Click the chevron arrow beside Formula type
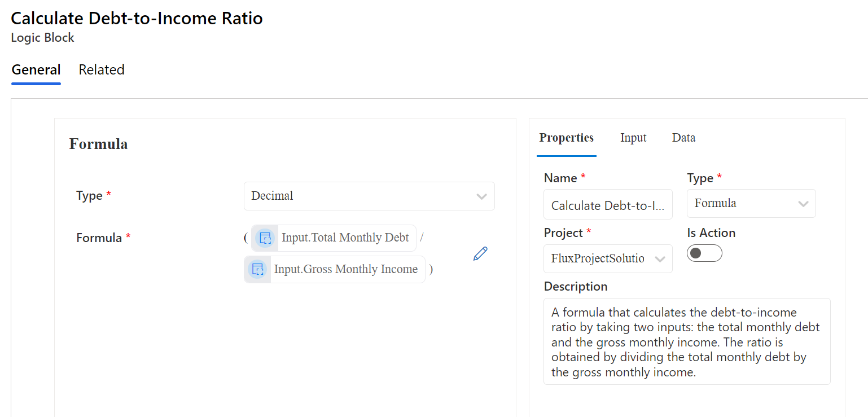 [x=803, y=204]
